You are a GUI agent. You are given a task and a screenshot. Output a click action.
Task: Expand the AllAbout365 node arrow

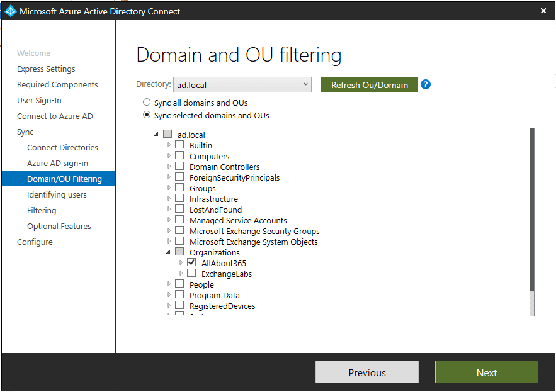click(x=181, y=263)
